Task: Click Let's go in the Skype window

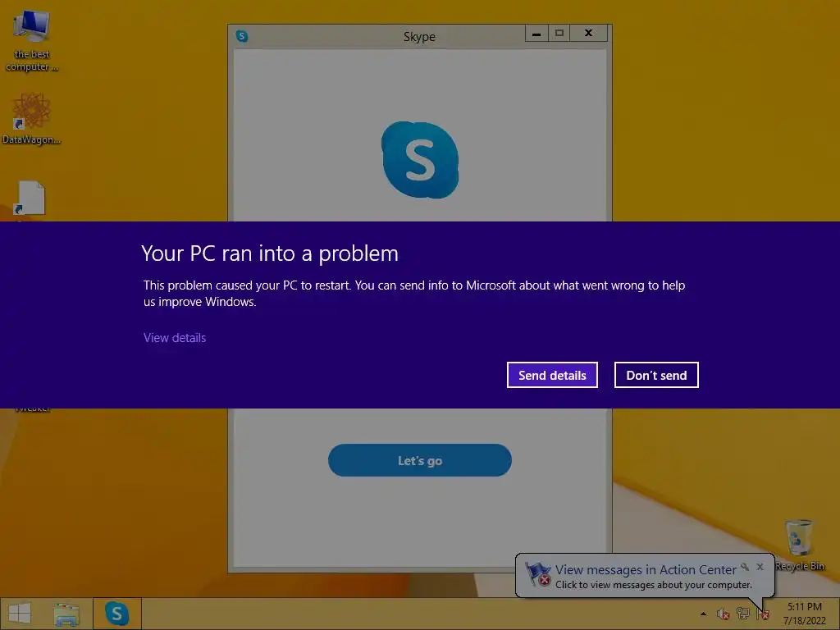Action: [x=419, y=460]
